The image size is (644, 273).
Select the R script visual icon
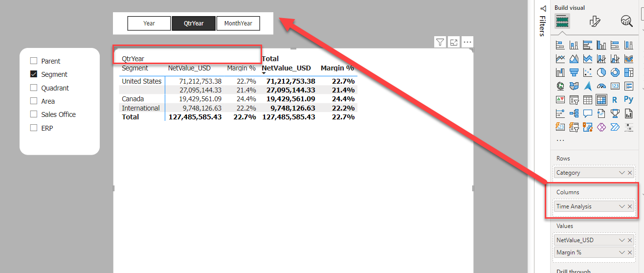(x=615, y=100)
